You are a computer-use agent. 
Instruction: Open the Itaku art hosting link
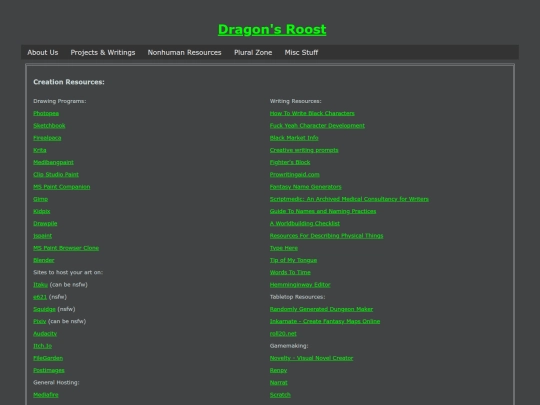pos(41,284)
